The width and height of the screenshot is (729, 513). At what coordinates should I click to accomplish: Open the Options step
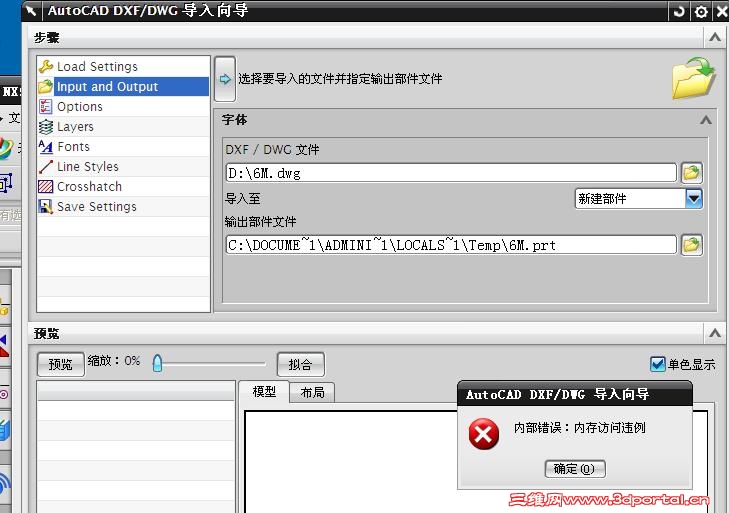123,107
